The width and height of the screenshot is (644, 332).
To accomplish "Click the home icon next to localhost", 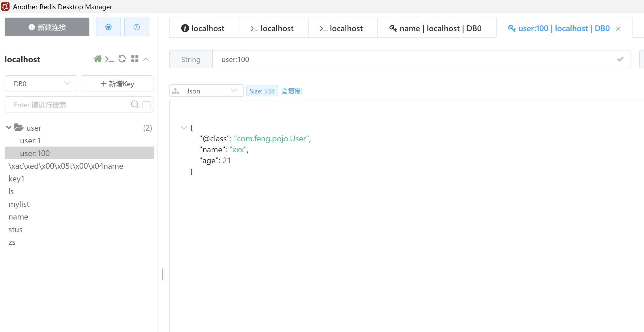I will 97,59.
